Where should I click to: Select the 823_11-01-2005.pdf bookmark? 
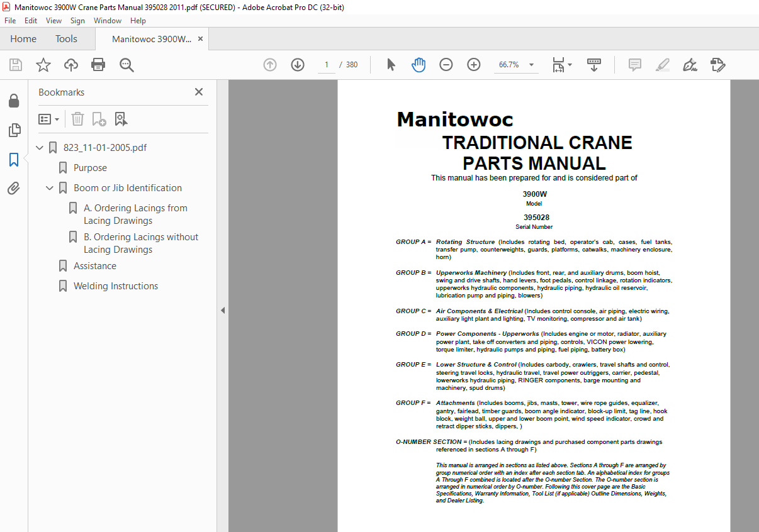(x=105, y=148)
